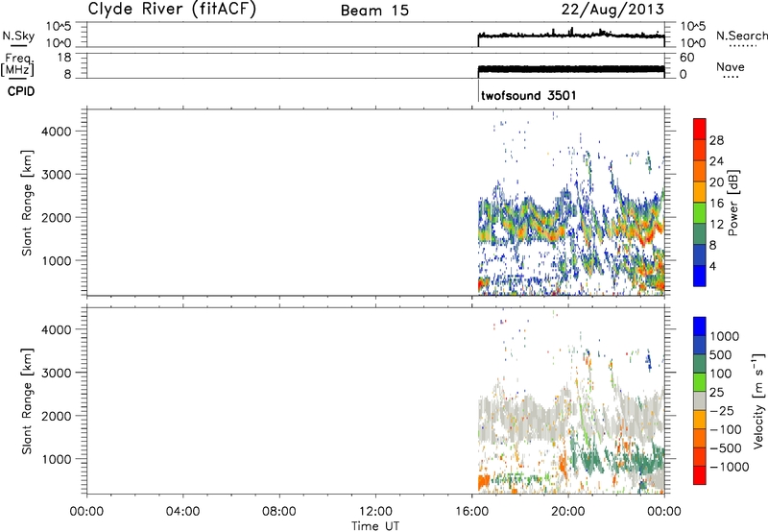The height and width of the screenshot is (532, 768).
Task: Click the "Time UT" axis title
Action: [375, 526]
